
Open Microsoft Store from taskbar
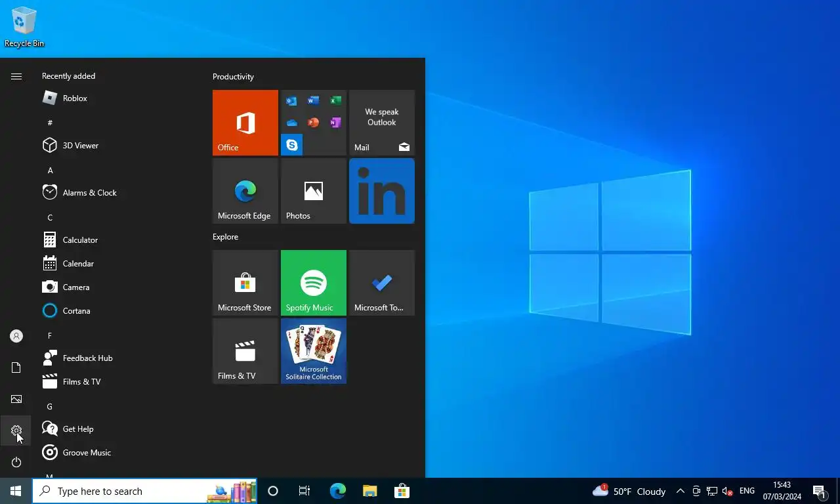tap(402, 491)
